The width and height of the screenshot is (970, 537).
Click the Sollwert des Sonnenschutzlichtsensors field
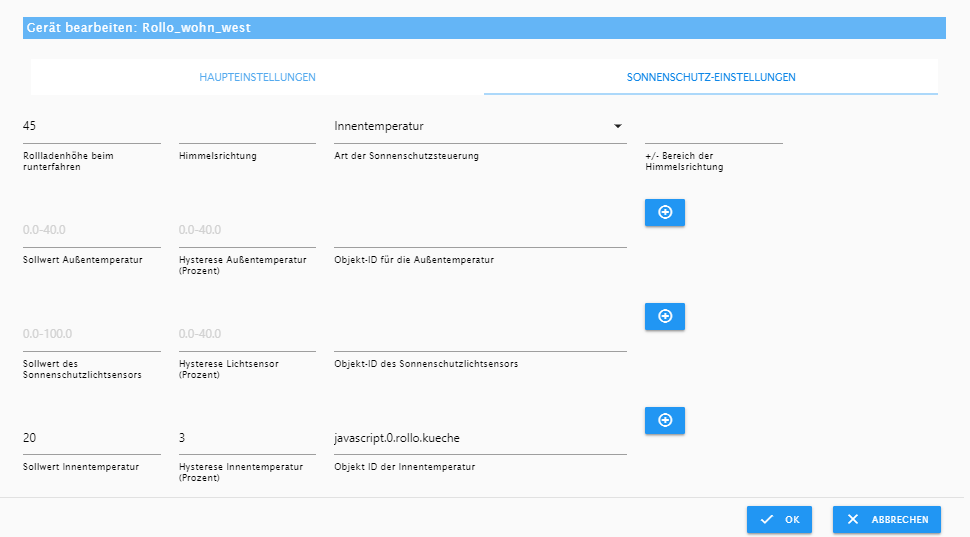pyautogui.click(x=92, y=334)
